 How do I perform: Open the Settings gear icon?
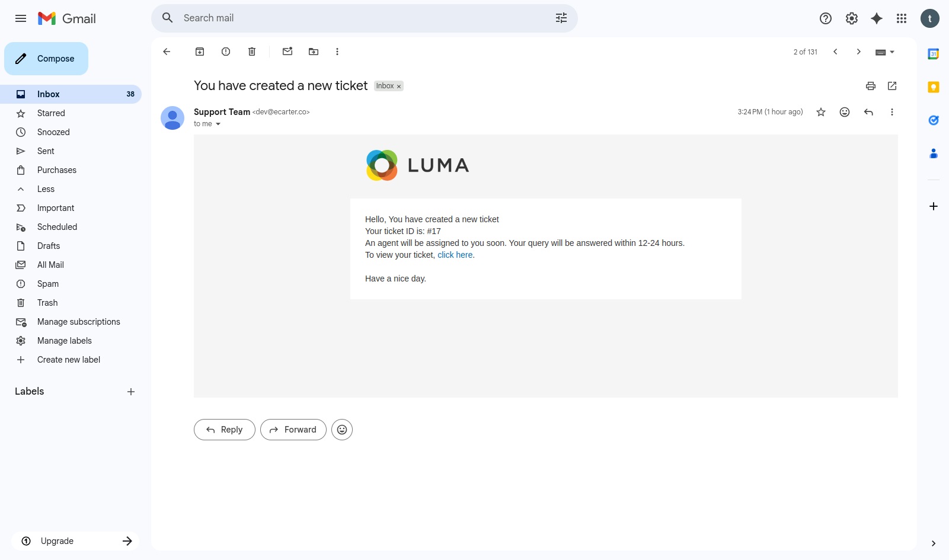pyautogui.click(x=852, y=18)
